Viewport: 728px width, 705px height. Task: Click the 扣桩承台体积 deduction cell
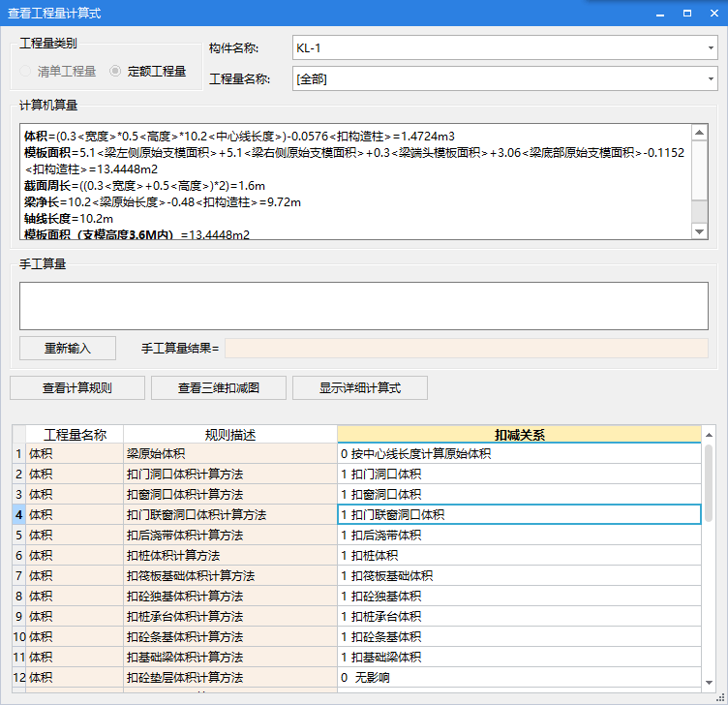click(x=519, y=616)
